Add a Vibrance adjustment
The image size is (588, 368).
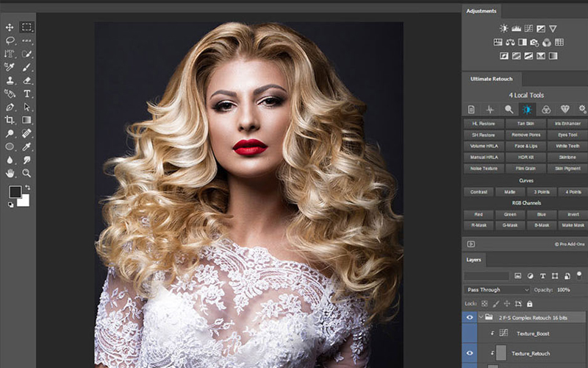[x=553, y=29]
